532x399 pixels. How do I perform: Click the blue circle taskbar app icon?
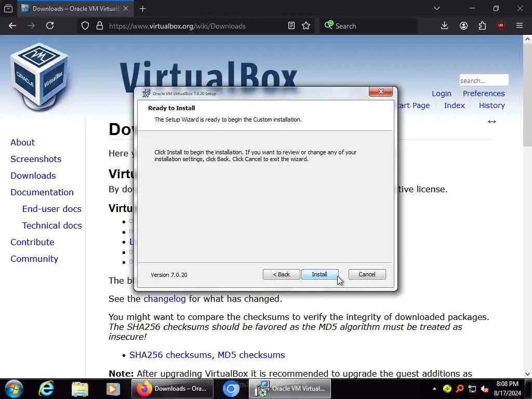click(x=231, y=389)
